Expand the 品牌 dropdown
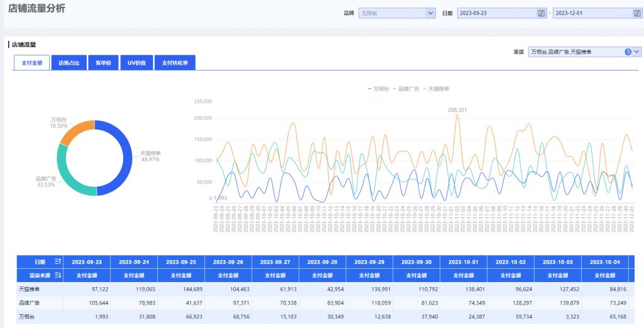 tap(397, 13)
